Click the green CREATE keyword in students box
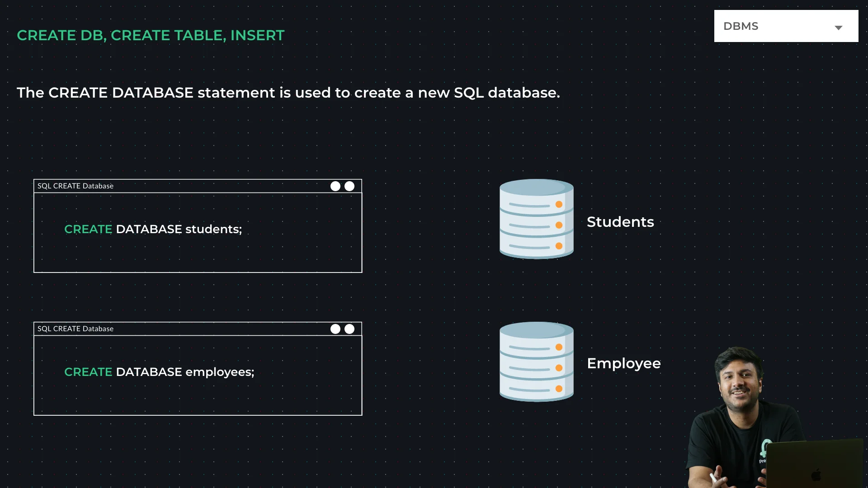 [88, 229]
